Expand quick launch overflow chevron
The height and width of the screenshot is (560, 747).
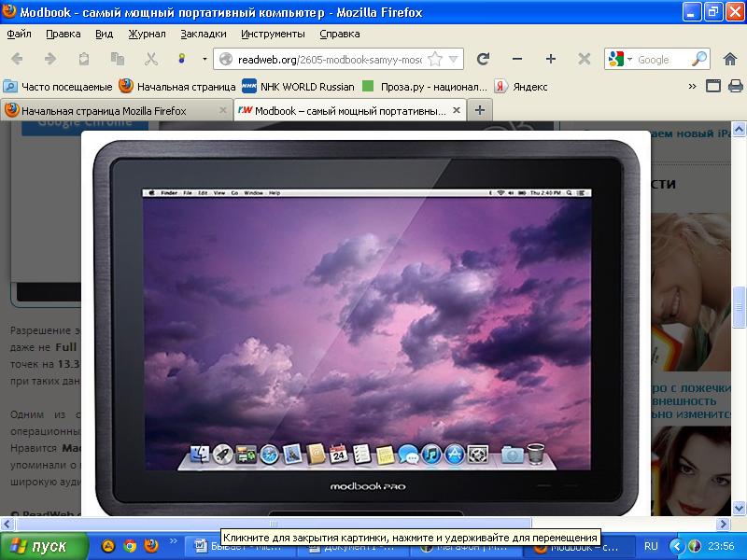point(173,541)
